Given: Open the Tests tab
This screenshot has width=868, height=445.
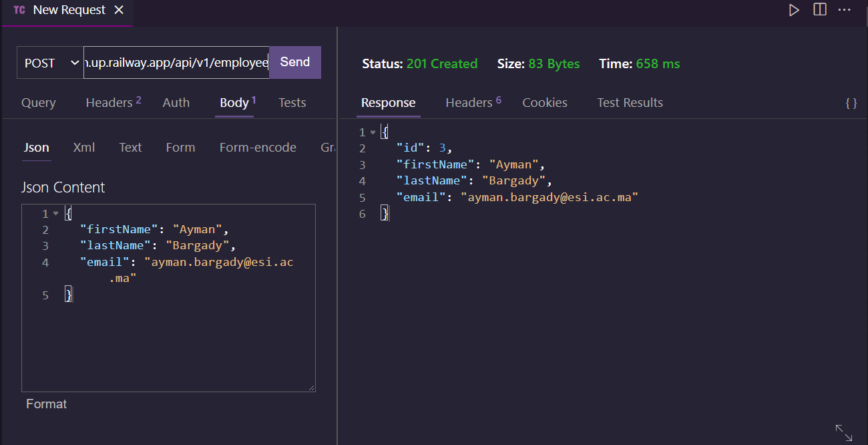Looking at the screenshot, I should click(292, 102).
